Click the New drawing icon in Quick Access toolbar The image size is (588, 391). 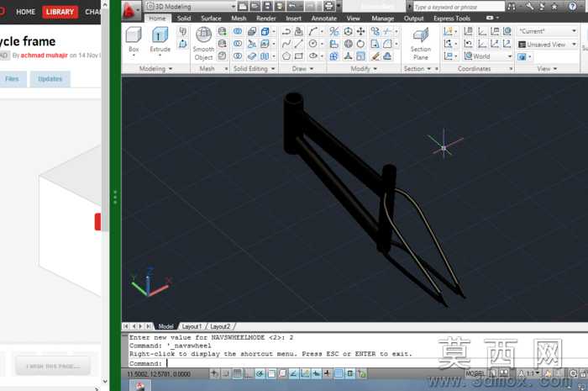[243, 6]
